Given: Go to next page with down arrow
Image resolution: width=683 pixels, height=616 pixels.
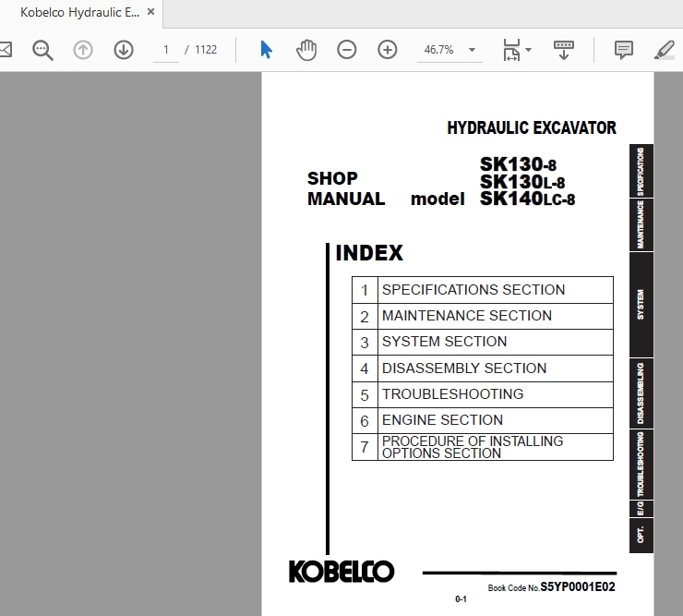Looking at the screenshot, I should click(x=124, y=50).
